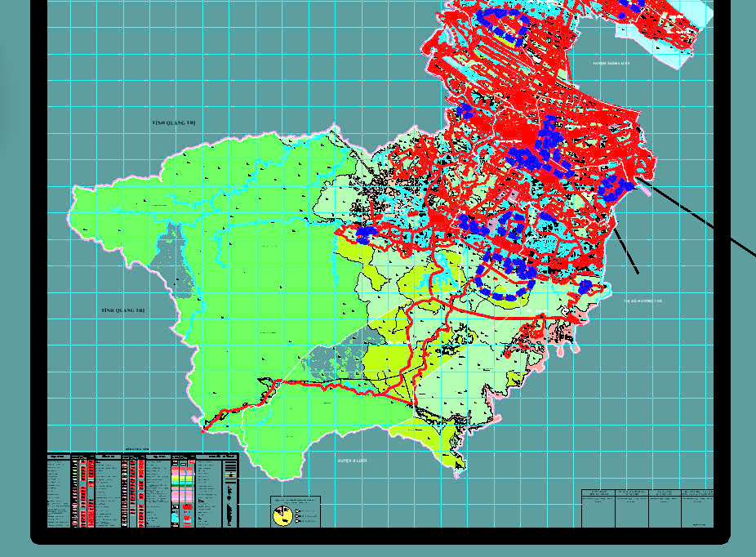The image size is (756, 557).
Task: Click the HUYỆN QUẢNG ĐIỀN label
Action: [x=611, y=62]
